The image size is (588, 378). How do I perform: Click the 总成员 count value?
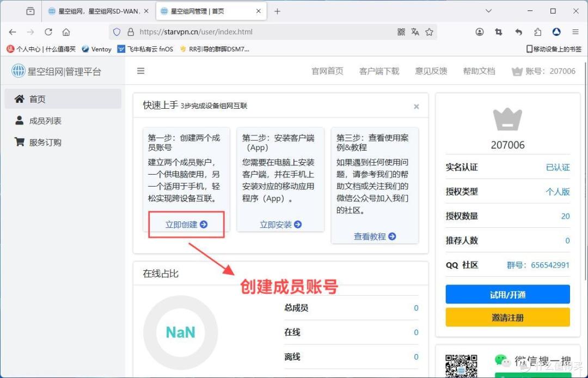[416, 308]
